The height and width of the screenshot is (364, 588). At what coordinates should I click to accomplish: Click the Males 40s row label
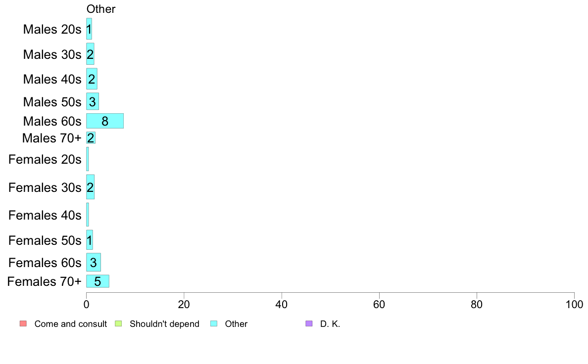coord(52,79)
